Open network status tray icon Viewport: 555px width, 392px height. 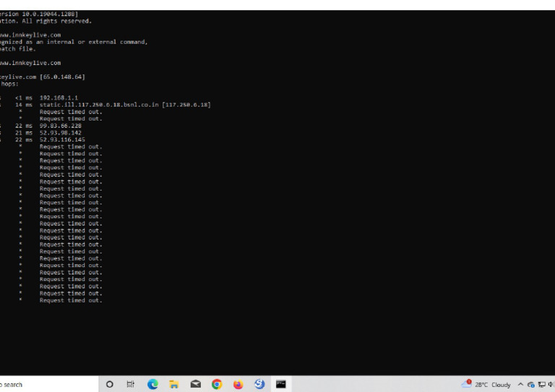pos(541,385)
